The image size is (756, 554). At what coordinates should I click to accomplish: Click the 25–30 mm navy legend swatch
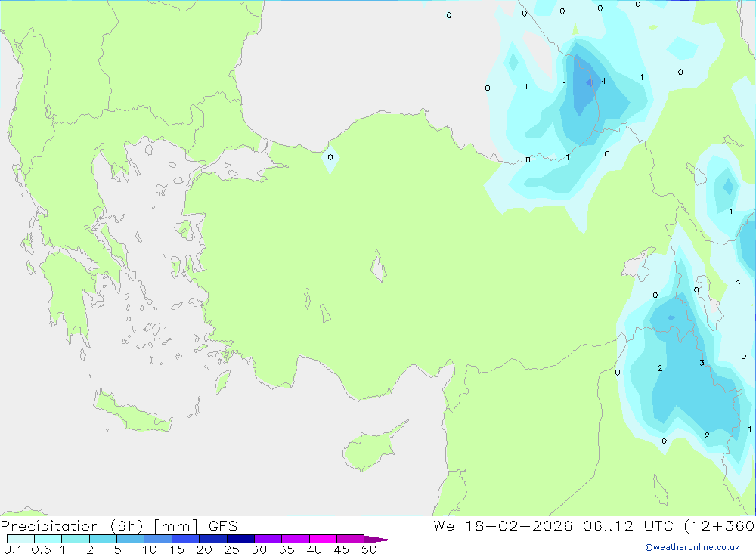[240, 539]
